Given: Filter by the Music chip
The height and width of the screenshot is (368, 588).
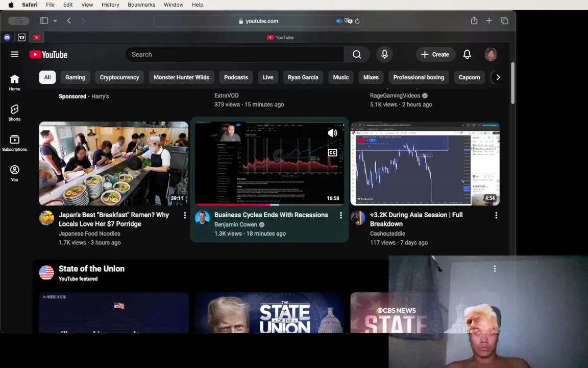Looking at the screenshot, I should click(341, 77).
